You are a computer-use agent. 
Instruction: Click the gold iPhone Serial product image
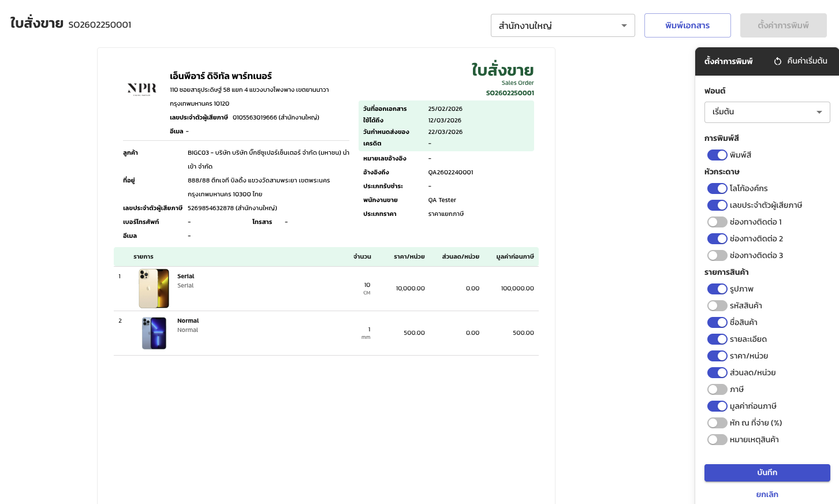tap(154, 289)
